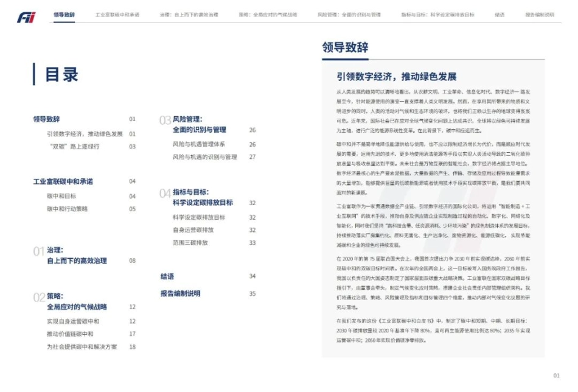Viewport: 578px width, 392px height.
Task: Click the 工业富联碳中和承诺 contents heading
Action: pyautogui.click(x=63, y=181)
